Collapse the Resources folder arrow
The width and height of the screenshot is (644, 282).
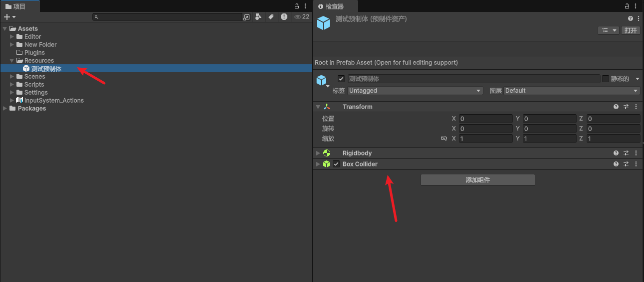coord(12,61)
